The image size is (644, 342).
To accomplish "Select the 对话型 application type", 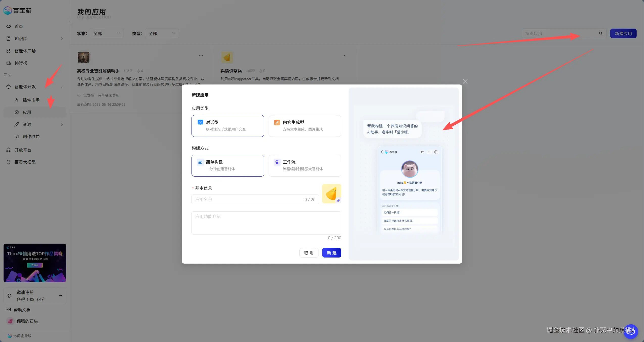I will click(228, 126).
